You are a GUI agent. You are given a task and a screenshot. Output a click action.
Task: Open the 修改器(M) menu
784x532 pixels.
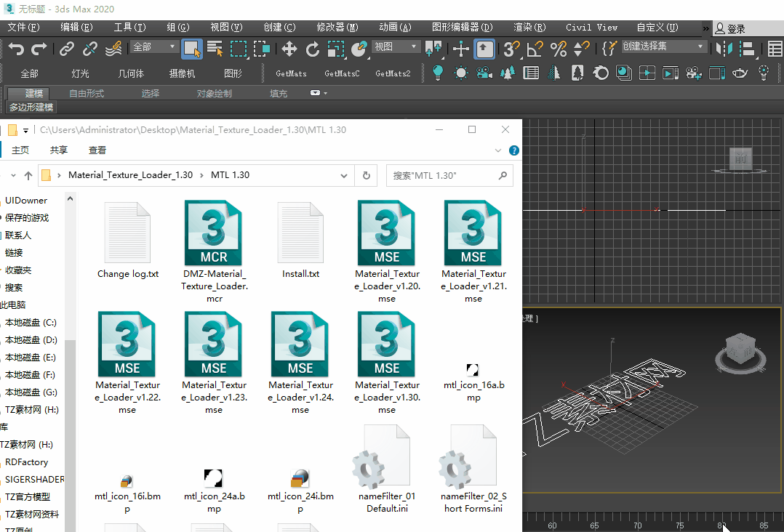337,28
